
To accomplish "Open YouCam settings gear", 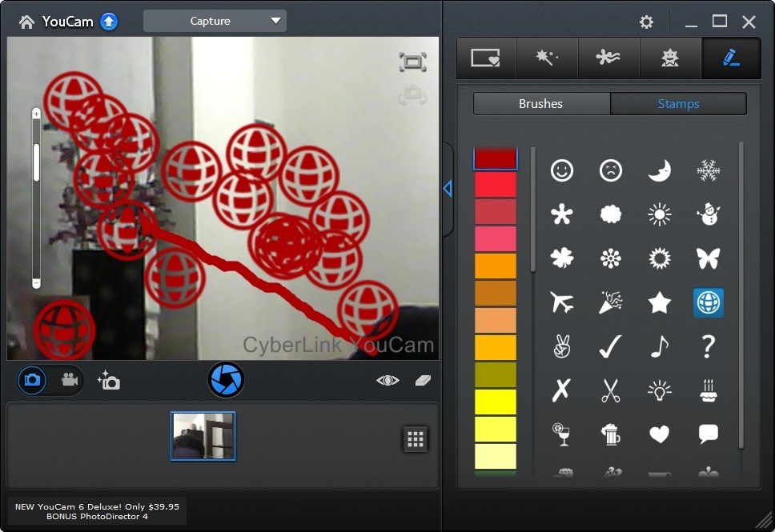I will click(646, 22).
